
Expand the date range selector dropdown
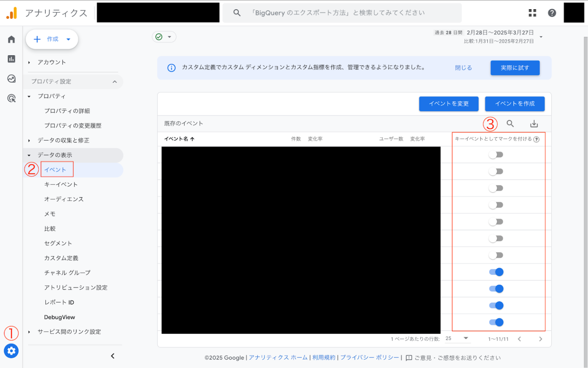click(541, 36)
